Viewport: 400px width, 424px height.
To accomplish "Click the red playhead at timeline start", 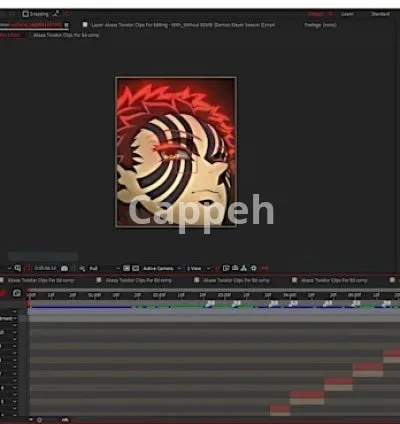I will tap(29, 303).
